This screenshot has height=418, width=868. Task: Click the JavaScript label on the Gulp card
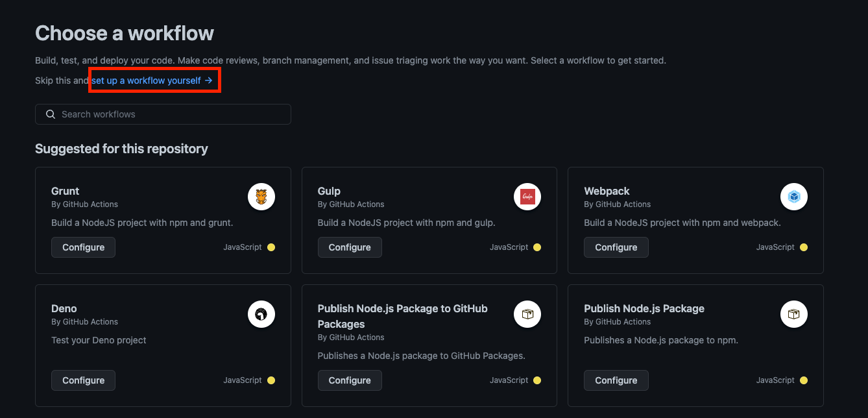(x=509, y=247)
